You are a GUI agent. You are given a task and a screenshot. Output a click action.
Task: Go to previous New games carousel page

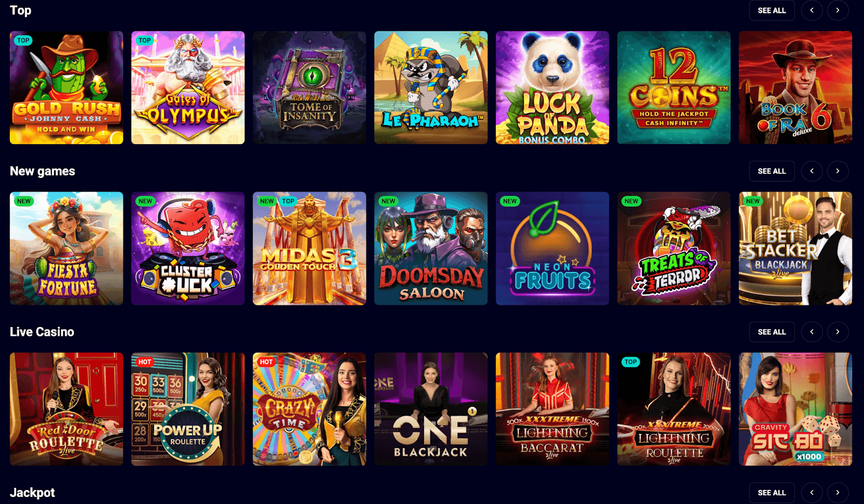click(812, 171)
